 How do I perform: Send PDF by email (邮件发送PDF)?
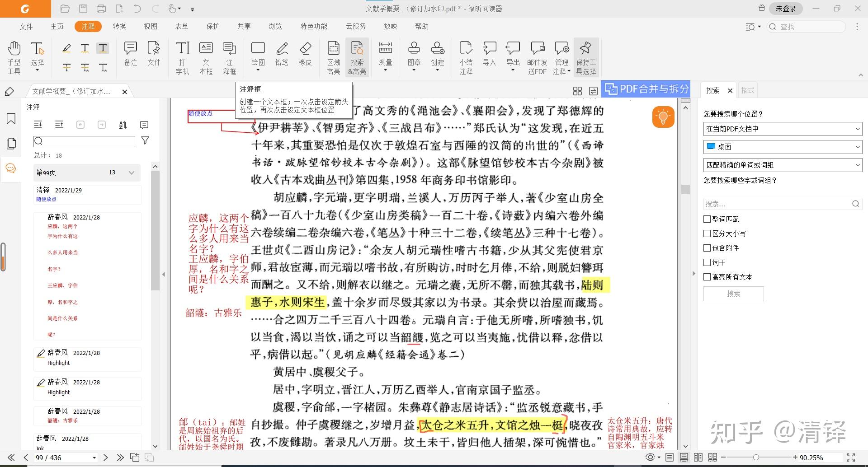click(x=538, y=57)
